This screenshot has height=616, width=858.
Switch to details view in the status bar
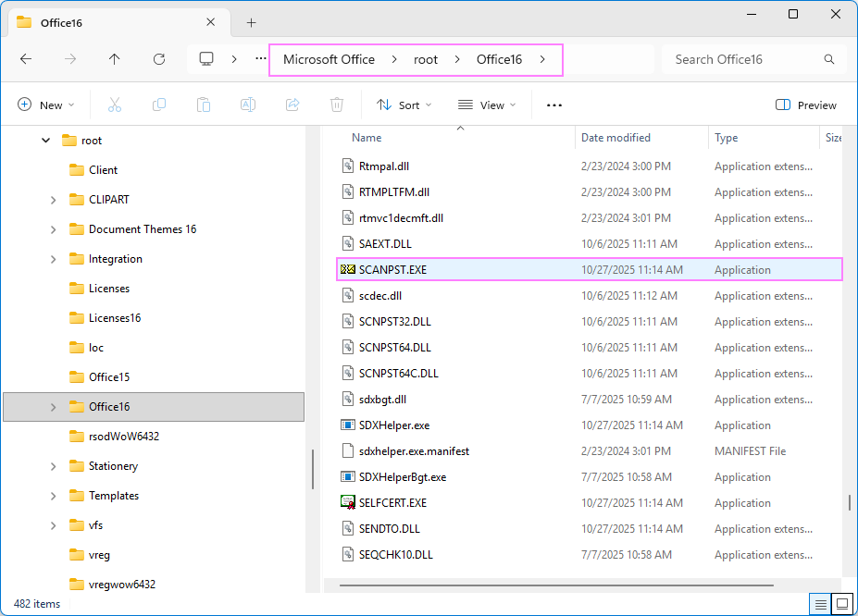pyautogui.click(x=820, y=603)
